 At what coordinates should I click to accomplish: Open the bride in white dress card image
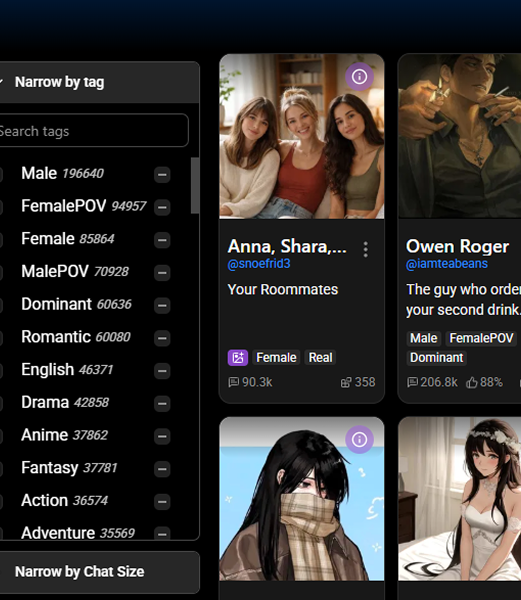point(459,499)
